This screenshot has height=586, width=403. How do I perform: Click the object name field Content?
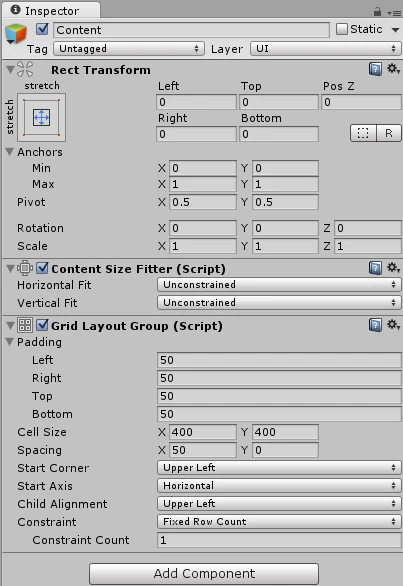(x=191, y=30)
